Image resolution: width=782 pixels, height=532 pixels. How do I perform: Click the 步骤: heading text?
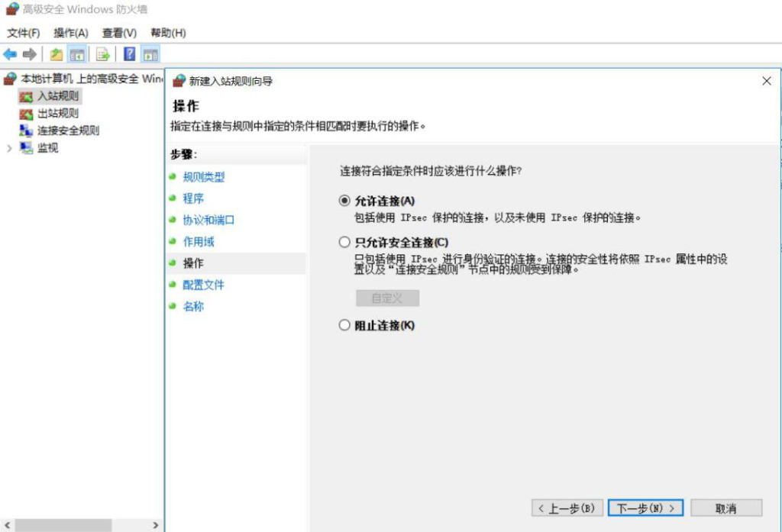pos(183,155)
